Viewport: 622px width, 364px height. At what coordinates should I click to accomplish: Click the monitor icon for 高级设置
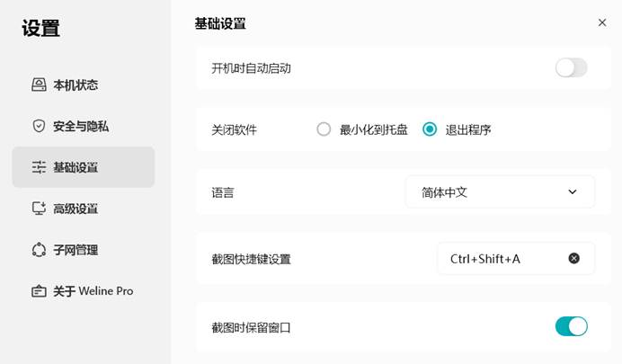[39, 209]
